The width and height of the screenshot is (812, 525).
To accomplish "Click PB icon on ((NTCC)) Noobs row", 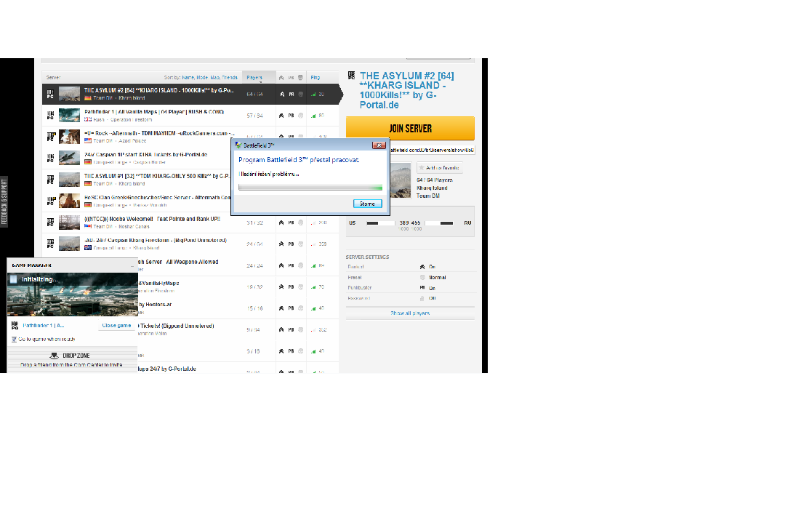I will 291,223.
